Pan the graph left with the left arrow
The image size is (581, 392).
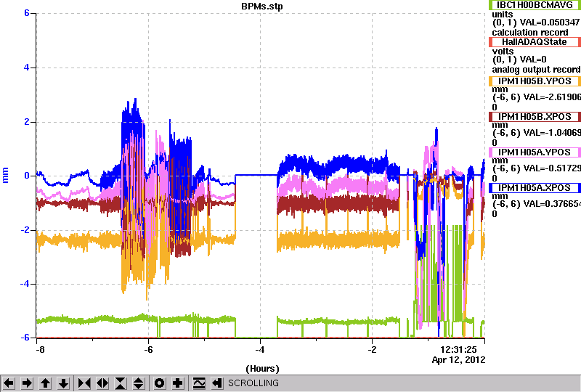pyautogui.click(x=9, y=383)
